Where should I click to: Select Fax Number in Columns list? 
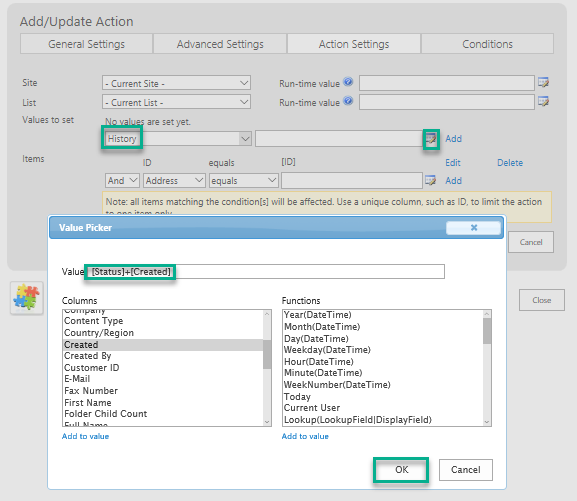point(163,391)
